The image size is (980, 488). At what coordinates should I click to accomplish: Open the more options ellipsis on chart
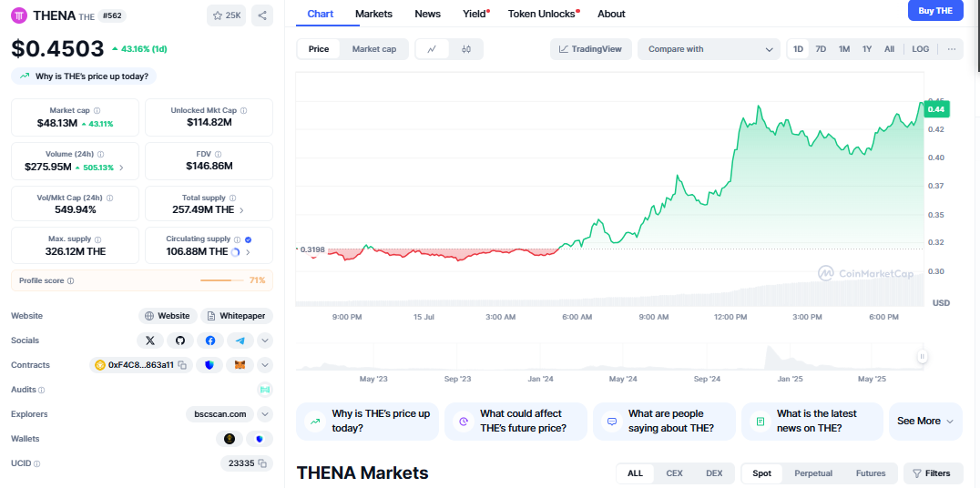click(x=951, y=49)
